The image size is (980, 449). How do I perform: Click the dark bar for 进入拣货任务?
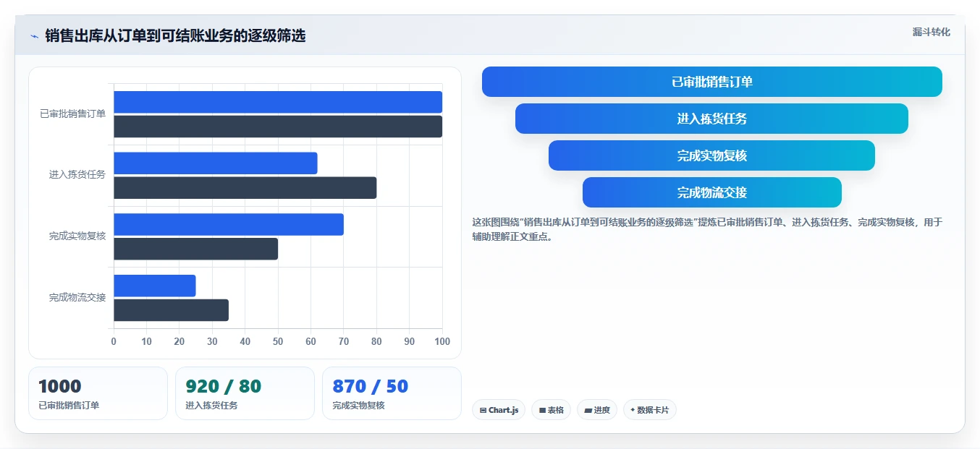pos(245,188)
